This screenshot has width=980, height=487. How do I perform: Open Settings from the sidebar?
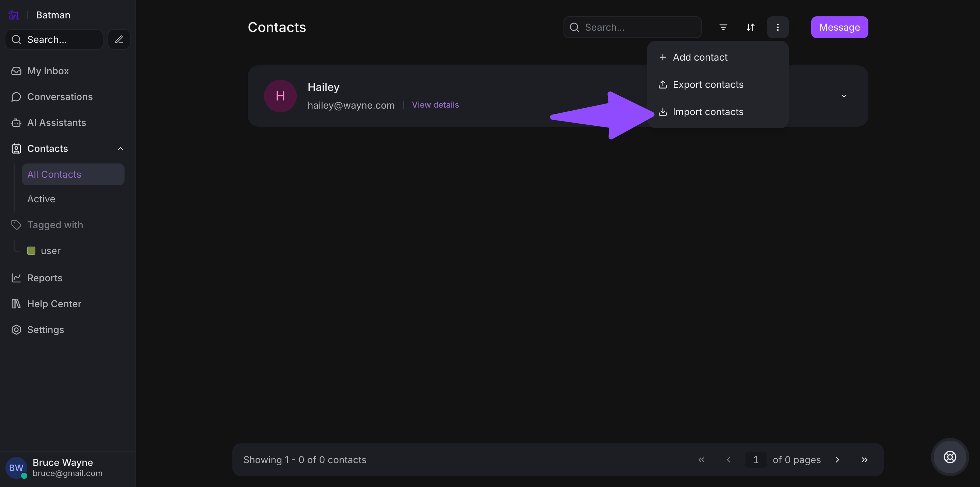(45, 330)
